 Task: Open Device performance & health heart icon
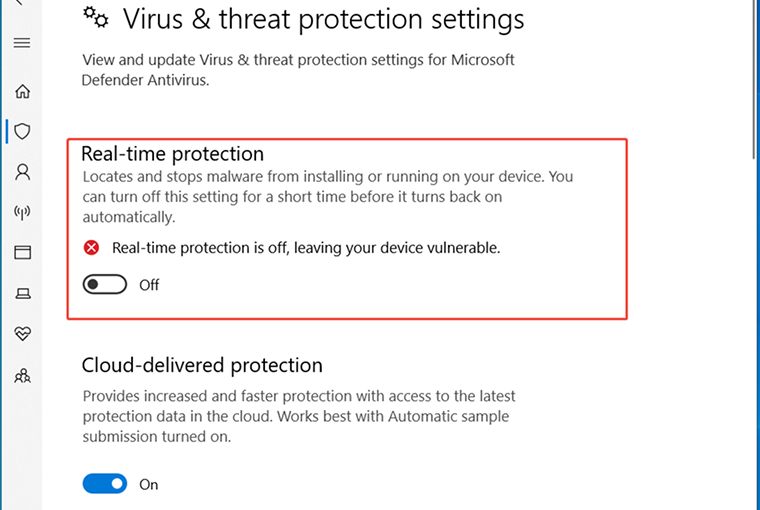tap(22, 334)
